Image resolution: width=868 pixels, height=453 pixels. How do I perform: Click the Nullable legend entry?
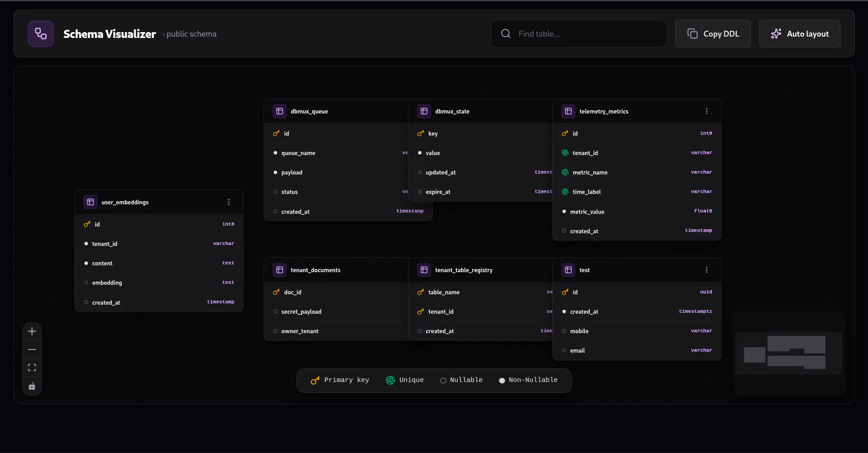pyautogui.click(x=461, y=380)
